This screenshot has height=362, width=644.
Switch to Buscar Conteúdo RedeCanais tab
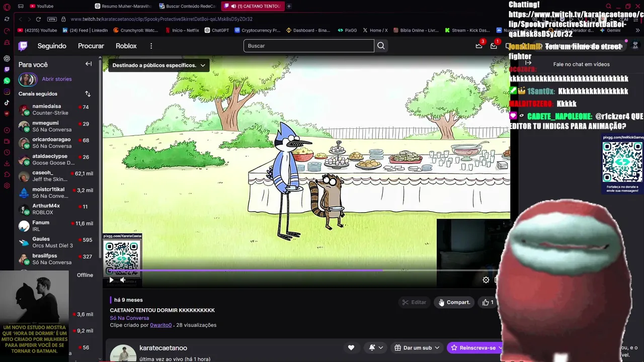pos(188,6)
